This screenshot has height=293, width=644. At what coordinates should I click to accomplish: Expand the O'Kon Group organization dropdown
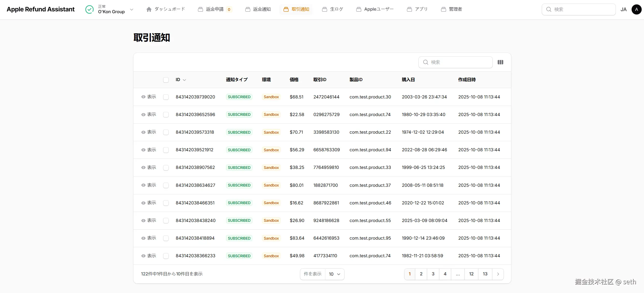tap(132, 10)
